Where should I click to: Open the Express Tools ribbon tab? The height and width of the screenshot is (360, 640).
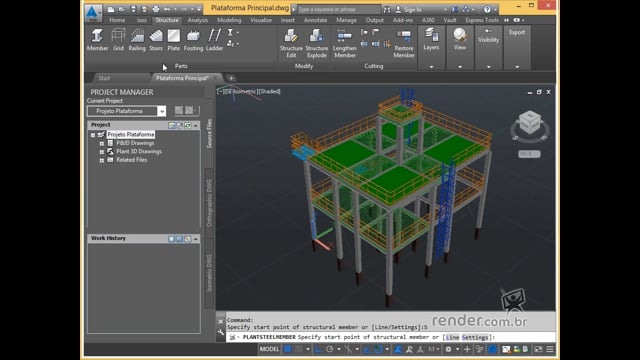[x=482, y=20]
